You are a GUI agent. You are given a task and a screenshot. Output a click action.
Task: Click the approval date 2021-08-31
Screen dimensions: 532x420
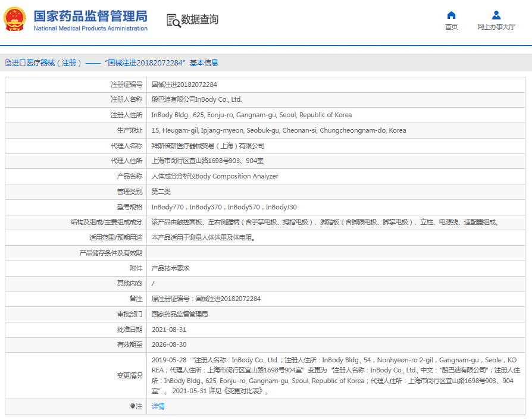click(x=169, y=330)
